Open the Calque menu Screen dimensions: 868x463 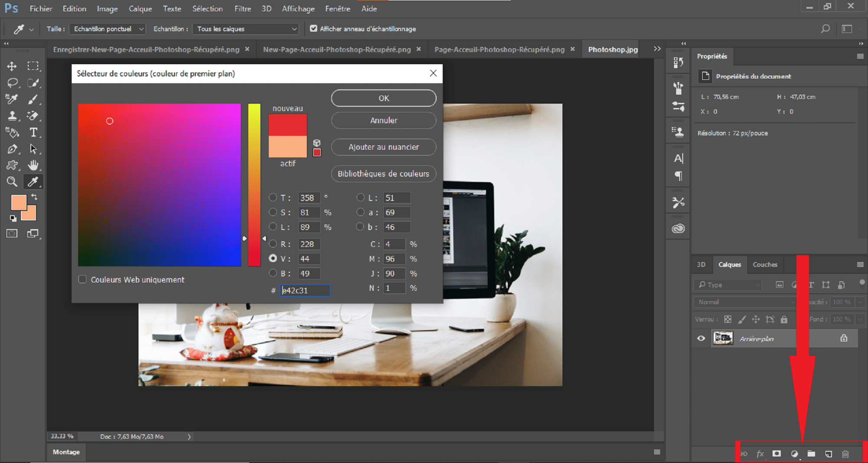[x=140, y=9]
